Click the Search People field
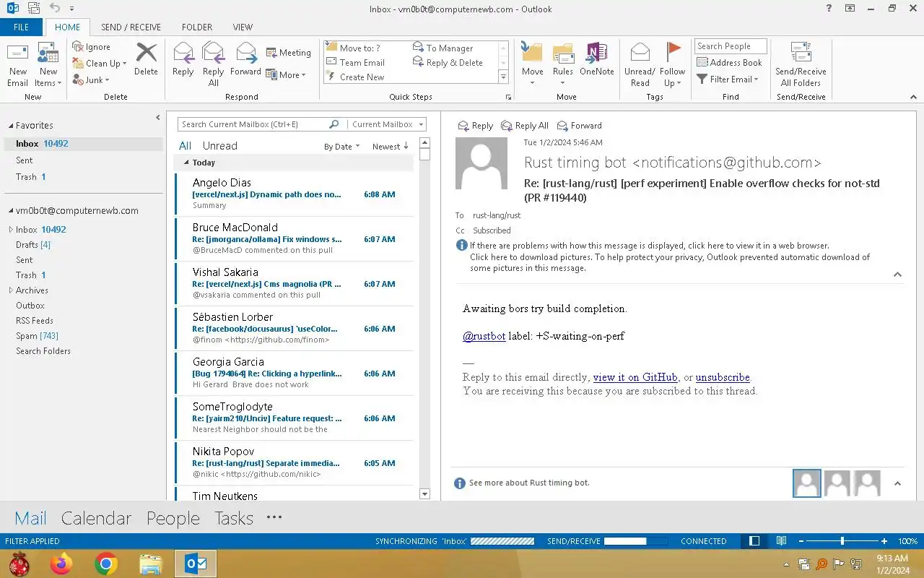Viewport: 924px width, 578px height. 731,46
